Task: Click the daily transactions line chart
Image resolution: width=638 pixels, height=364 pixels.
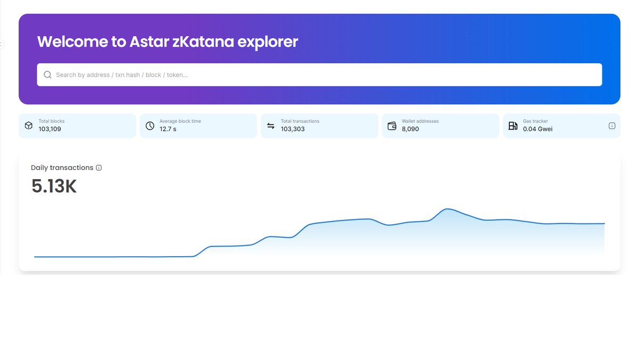Action: pos(320,233)
